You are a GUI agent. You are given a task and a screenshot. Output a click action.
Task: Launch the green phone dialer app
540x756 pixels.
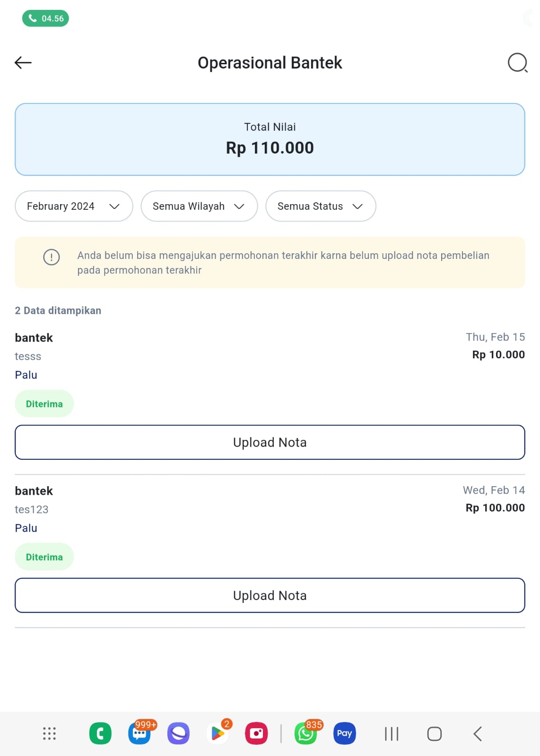click(x=100, y=733)
